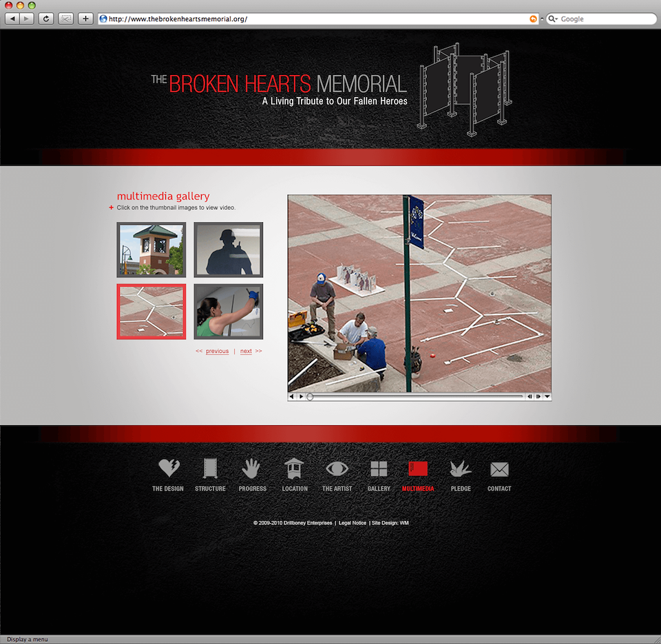Toggle the video volume speaker icon
Viewport: 661px width, 644px height.
click(292, 396)
